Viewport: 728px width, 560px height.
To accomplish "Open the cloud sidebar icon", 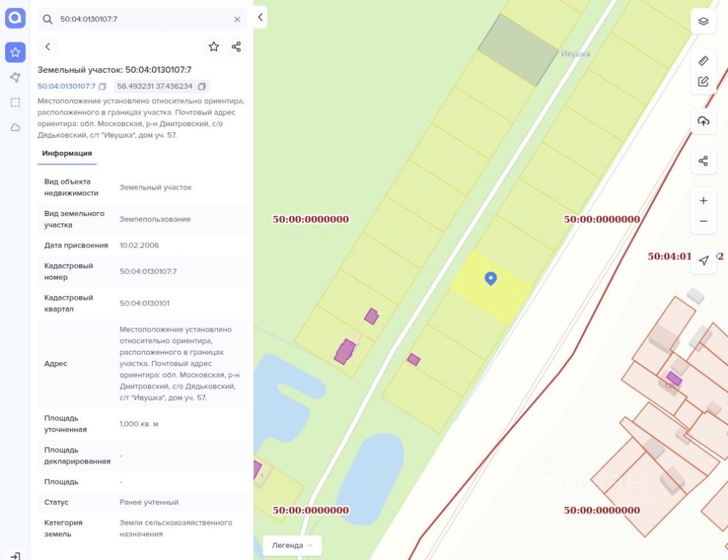I will pos(15,127).
